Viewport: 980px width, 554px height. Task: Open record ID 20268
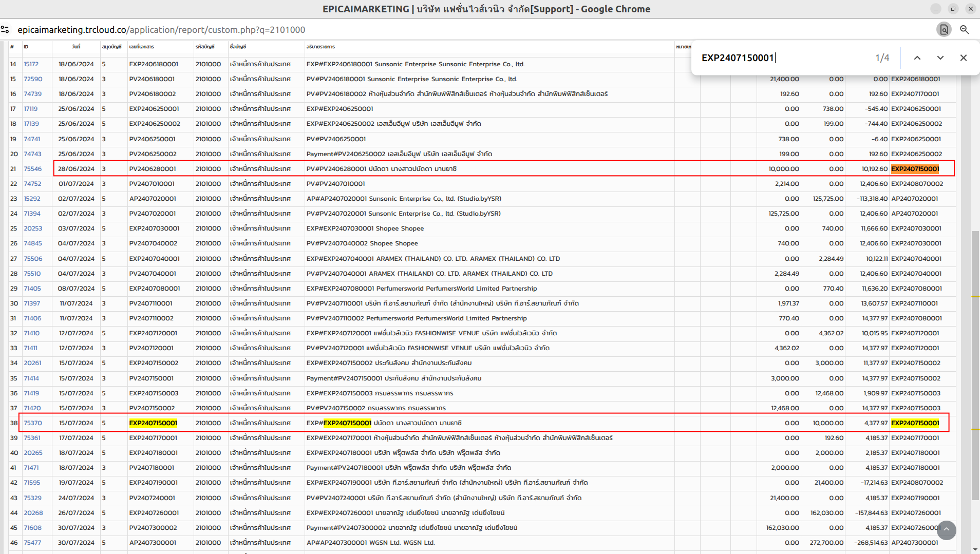(x=33, y=513)
